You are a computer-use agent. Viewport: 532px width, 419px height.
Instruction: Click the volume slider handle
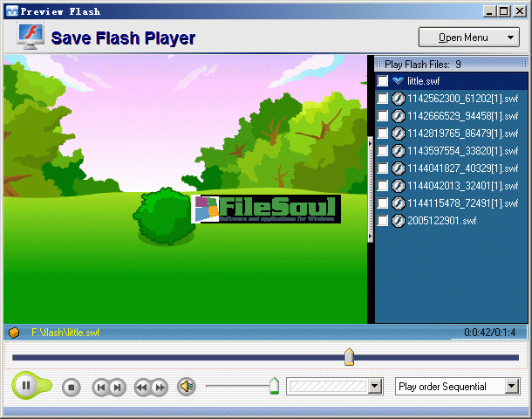click(x=274, y=385)
